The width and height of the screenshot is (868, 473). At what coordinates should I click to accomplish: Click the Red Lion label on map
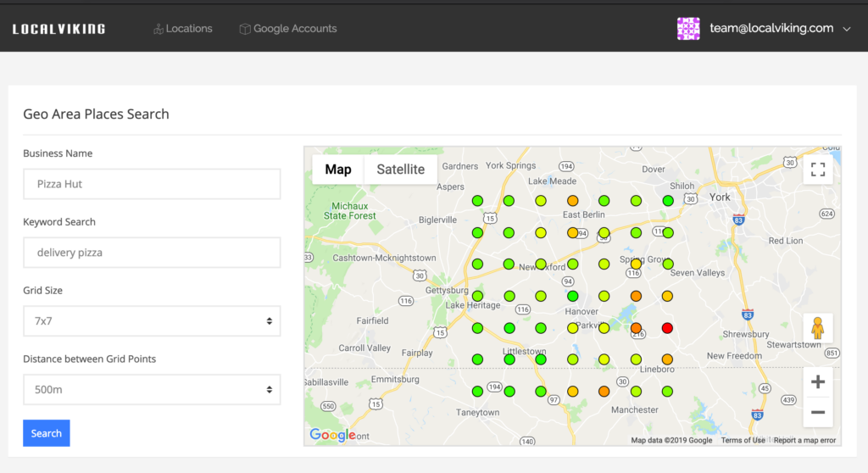point(786,241)
